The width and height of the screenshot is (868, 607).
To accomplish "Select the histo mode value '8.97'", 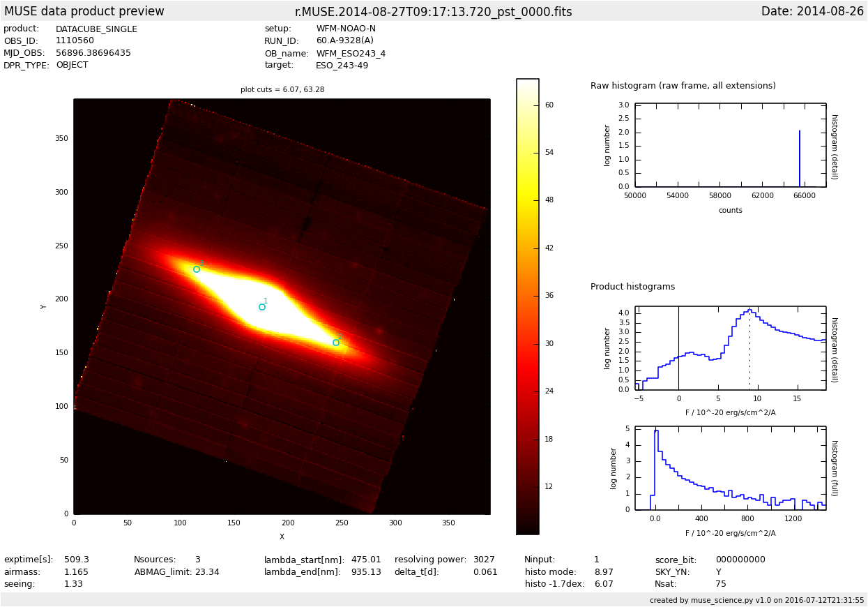I will (604, 572).
